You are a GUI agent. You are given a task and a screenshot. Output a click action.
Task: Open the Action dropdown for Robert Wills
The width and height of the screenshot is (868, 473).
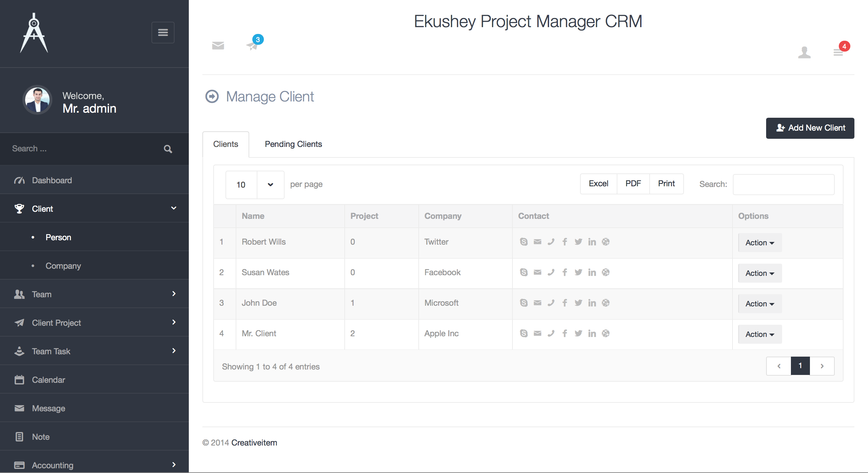click(759, 242)
